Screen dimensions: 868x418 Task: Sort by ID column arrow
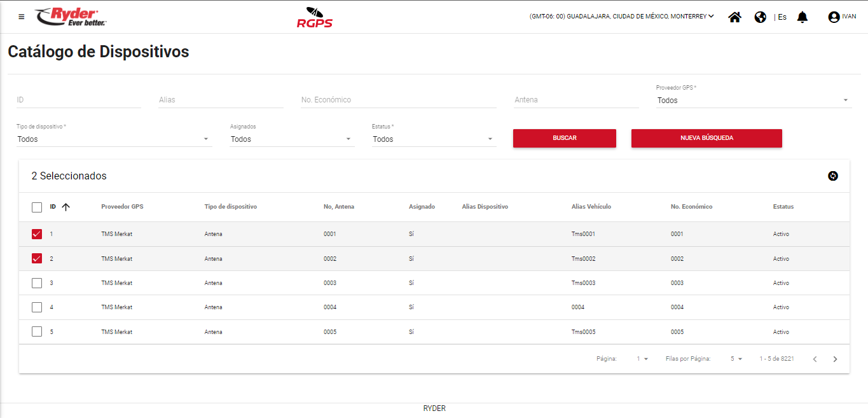(x=65, y=207)
